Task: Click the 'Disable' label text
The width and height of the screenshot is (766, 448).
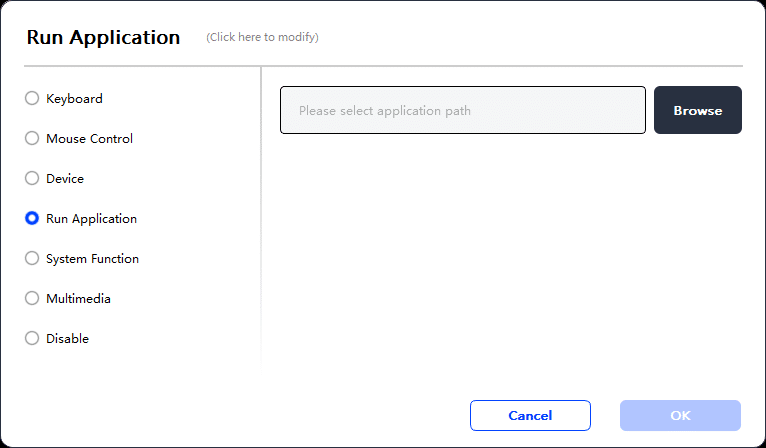Action: 67,339
